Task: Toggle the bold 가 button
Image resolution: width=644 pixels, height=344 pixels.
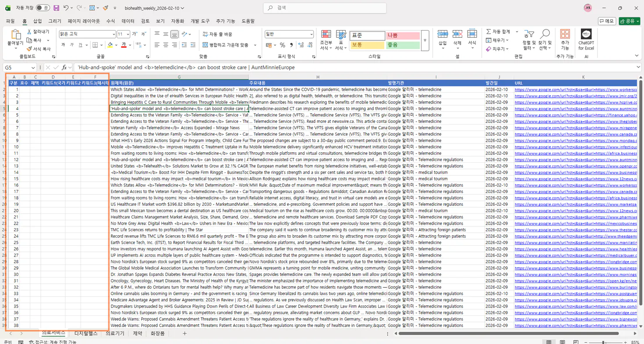Action: 63,45
